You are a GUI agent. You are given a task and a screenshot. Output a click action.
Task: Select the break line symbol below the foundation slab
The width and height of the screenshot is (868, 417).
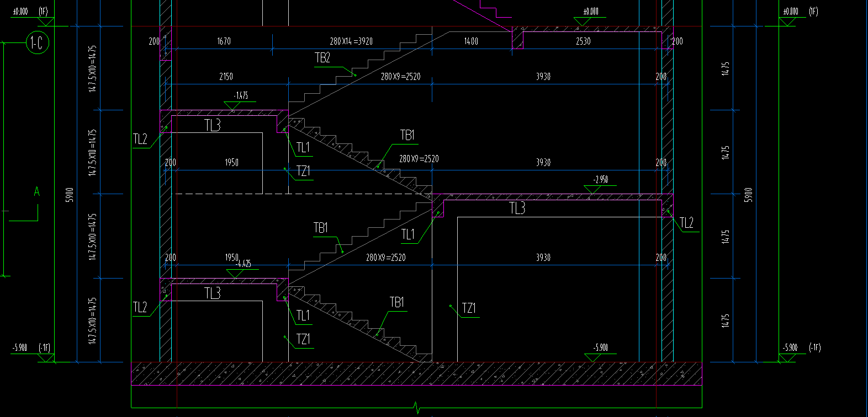pyautogui.click(x=417, y=408)
